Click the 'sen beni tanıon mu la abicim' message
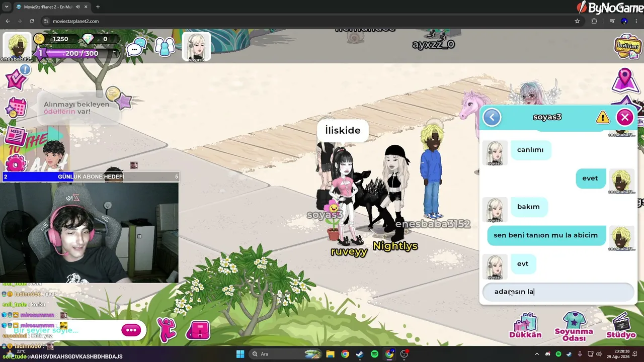The image size is (644, 362). tap(546, 235)
